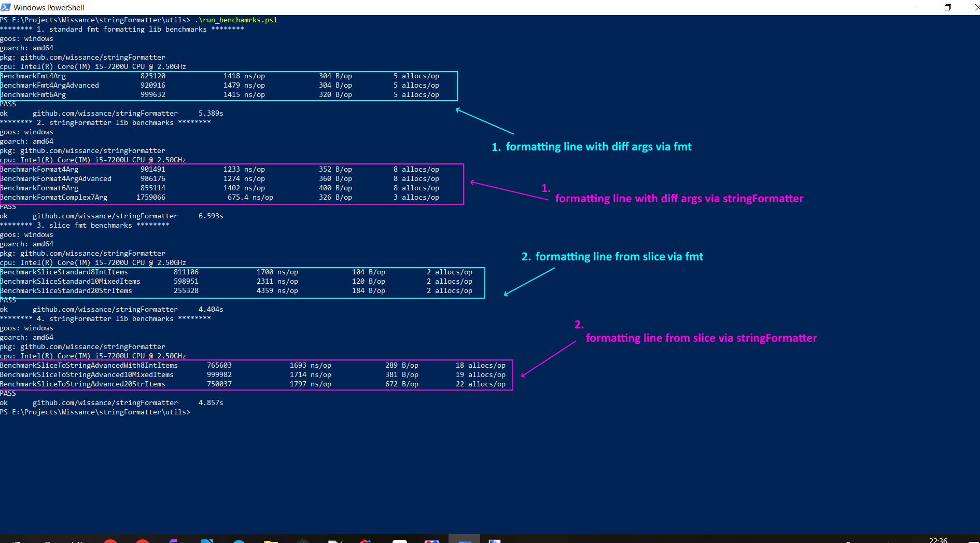Click the 4.404s run duration
The width and height of the screenshot is (980, 543).
pyautogui.click(x=211, y=310)
